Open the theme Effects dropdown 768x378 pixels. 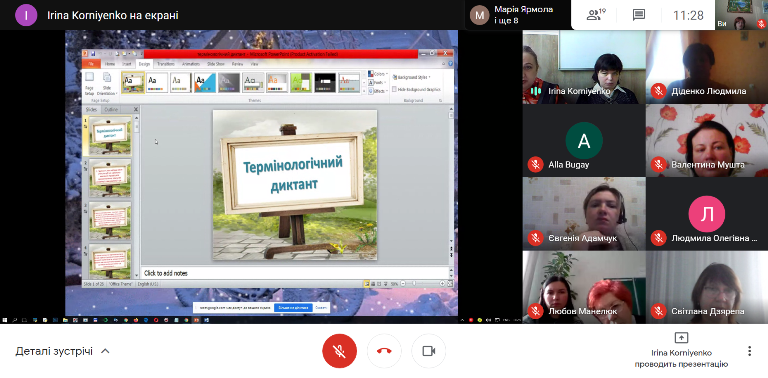(x=378, y=91)
